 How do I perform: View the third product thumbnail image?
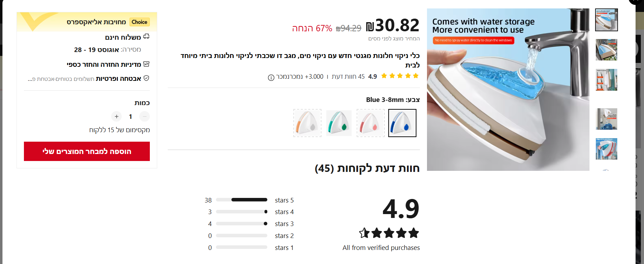[x=606, y=80]
